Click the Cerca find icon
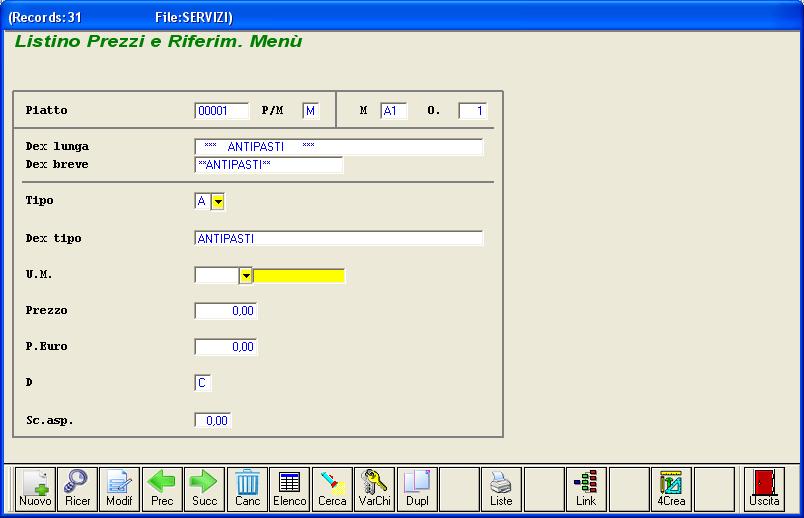The height and width of the screenshot is (518, 804). [x=332, y=488]
